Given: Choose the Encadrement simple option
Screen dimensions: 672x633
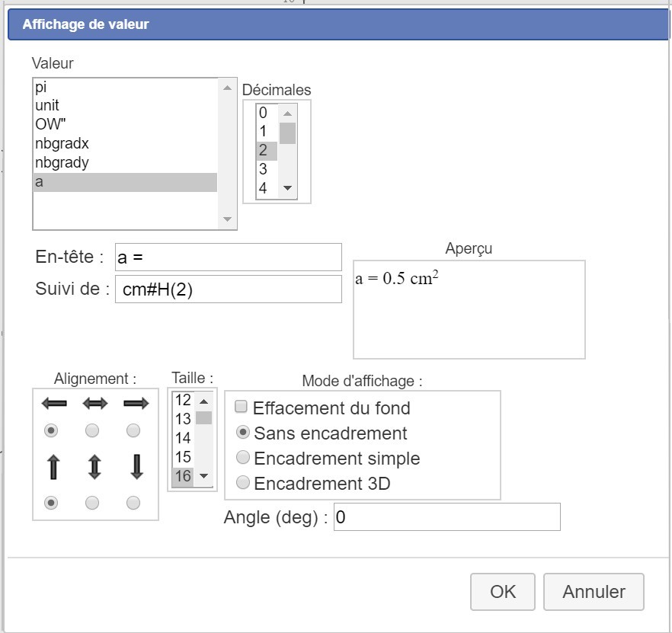Looking at the screenshot, I should pyautogui.click(x=243, y=458).
